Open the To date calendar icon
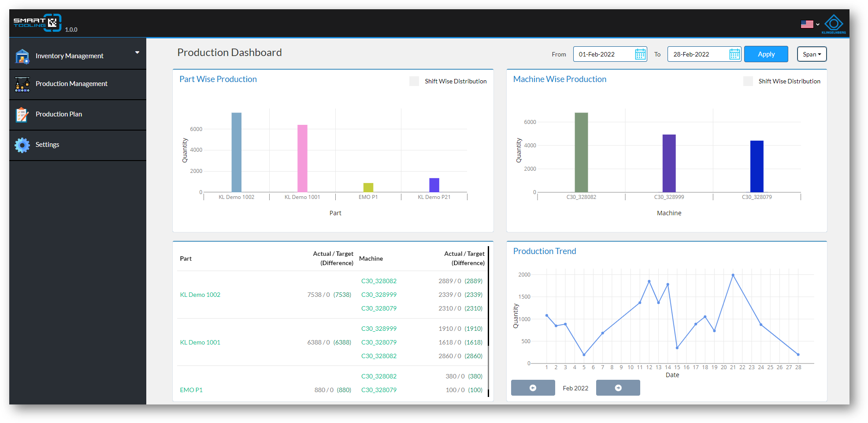This screenshot has width=868, height=423. click(x=734, y=54)
